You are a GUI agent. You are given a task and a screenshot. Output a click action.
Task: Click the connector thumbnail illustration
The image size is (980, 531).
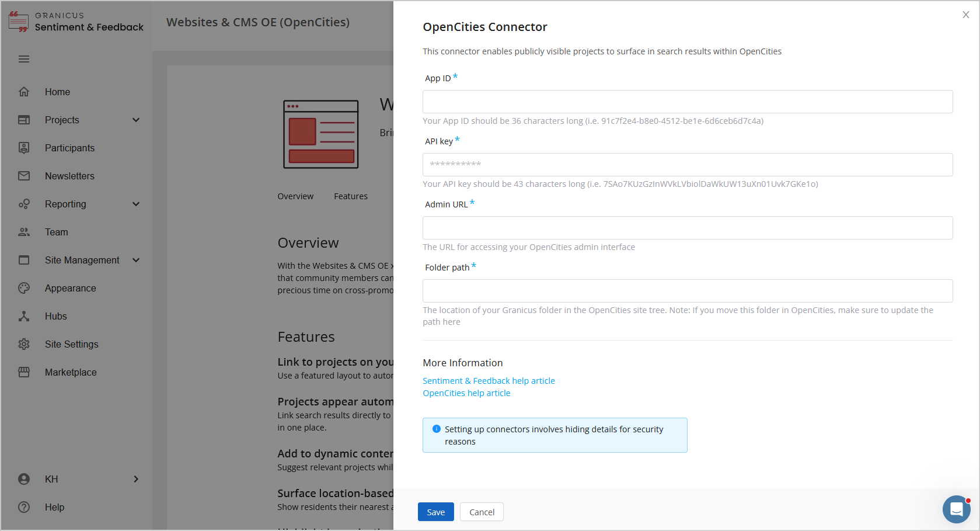[321, 134]
